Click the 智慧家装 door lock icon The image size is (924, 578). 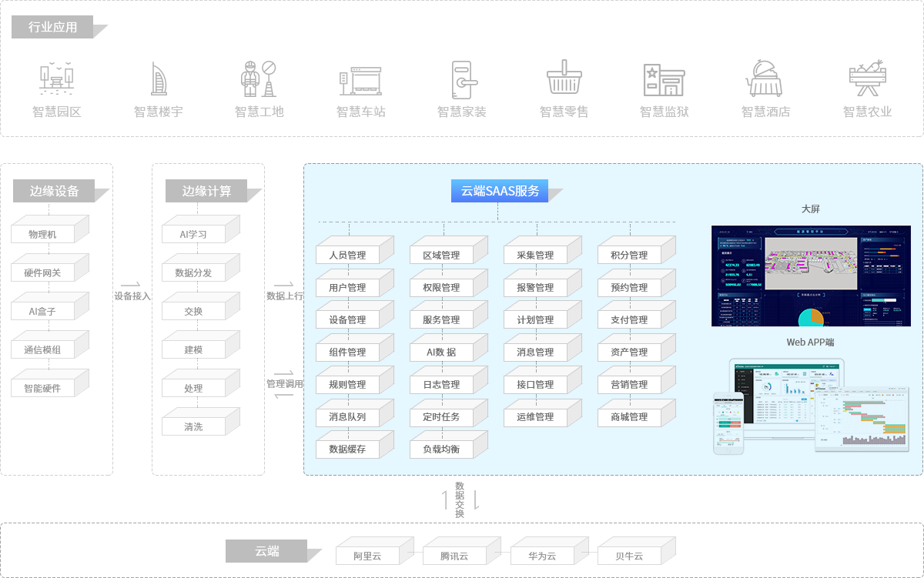pos(462,78)
